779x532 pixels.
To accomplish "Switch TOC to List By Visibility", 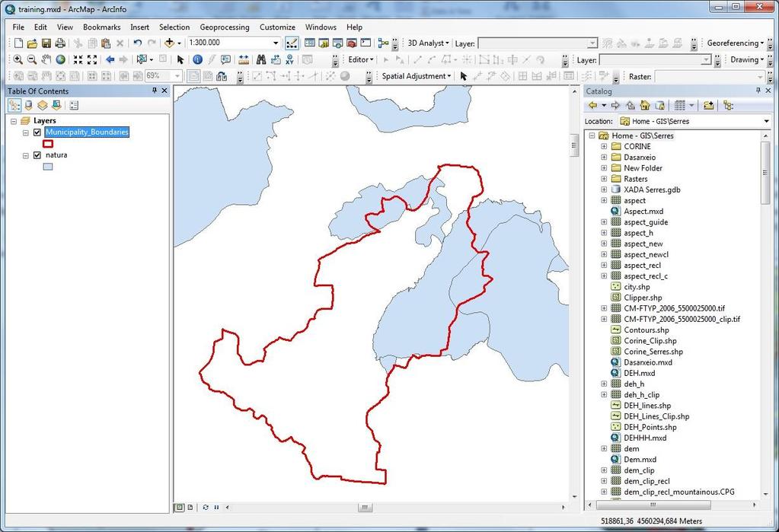I will (42, 105).
